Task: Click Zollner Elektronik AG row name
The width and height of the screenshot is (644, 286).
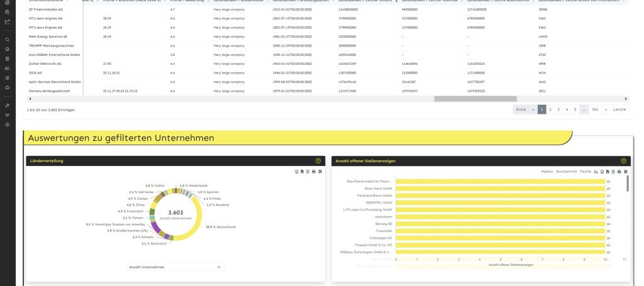Action: 45,63
